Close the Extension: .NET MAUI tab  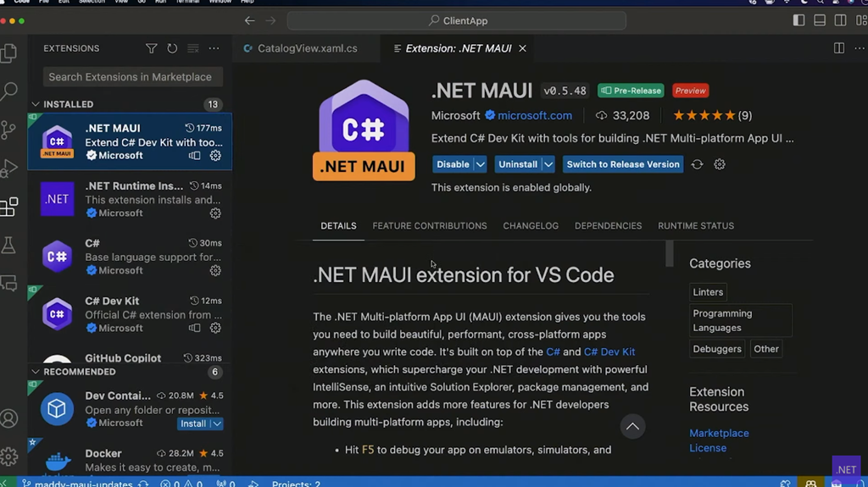tap(522, 49)
